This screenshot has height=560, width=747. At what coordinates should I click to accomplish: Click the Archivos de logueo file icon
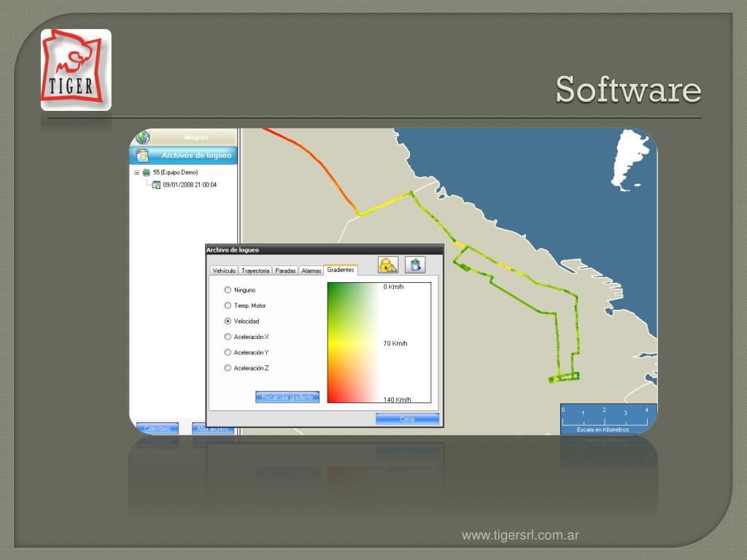[x=142, y=155]
